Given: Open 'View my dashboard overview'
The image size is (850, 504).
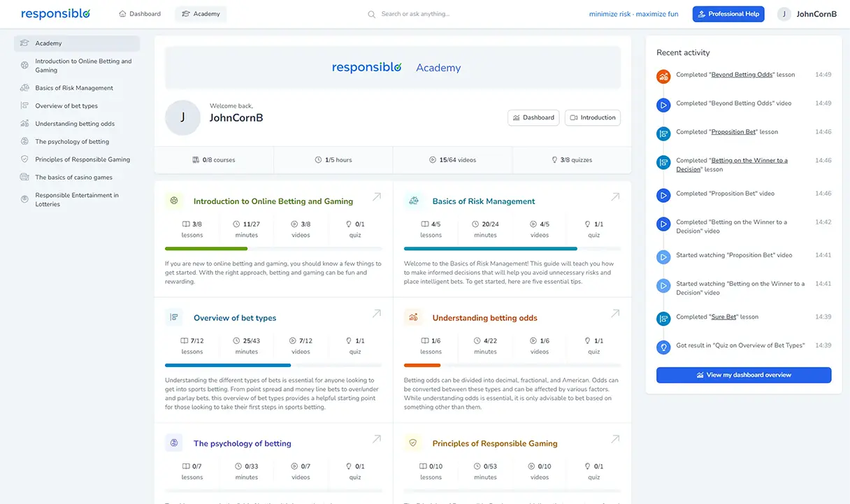Looking at the screenshot, I should 743,375.
